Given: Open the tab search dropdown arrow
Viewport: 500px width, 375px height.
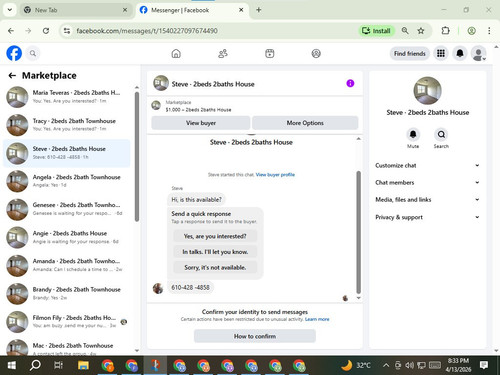Looking at the screenshot, I should [x=10, y=10].
